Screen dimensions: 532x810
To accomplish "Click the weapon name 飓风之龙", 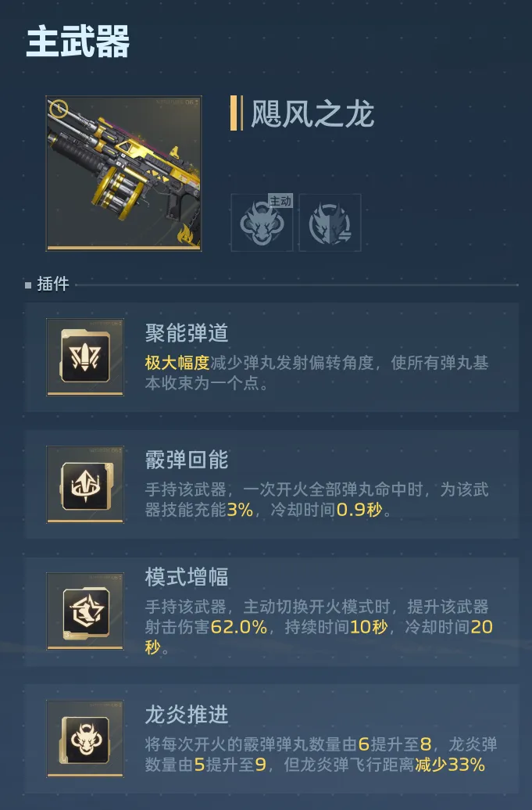I will [x=312, y=113].
